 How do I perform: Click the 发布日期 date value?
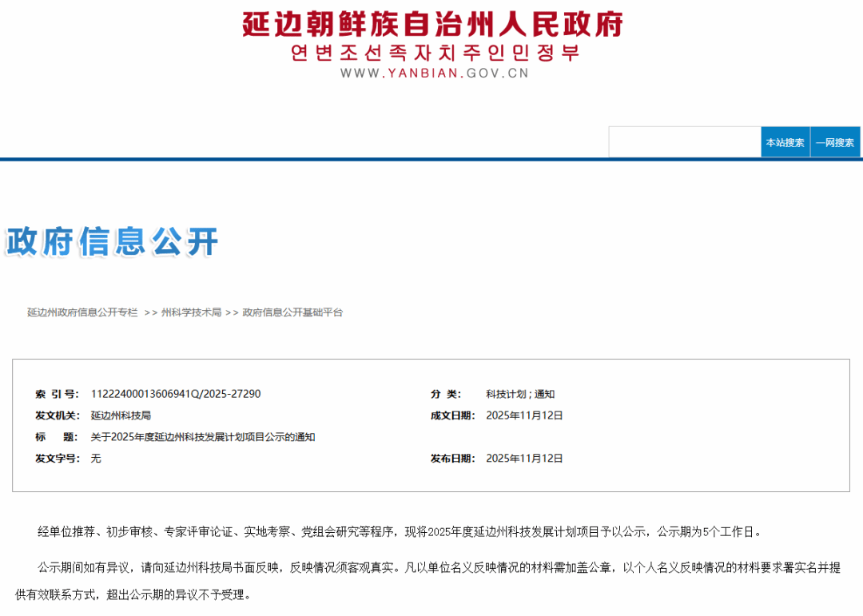pos(524,459)
